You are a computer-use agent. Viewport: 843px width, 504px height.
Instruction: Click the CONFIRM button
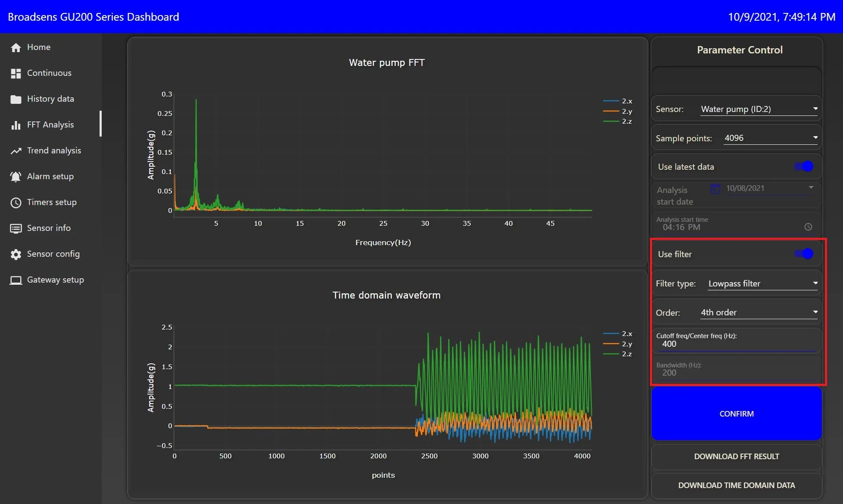coord(736,414)
